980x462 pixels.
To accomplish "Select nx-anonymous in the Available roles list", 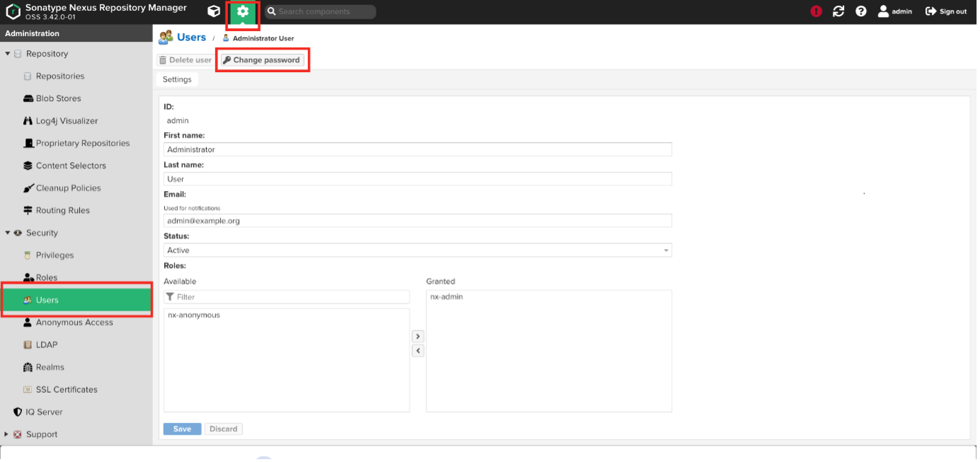I will coord(194,315).
